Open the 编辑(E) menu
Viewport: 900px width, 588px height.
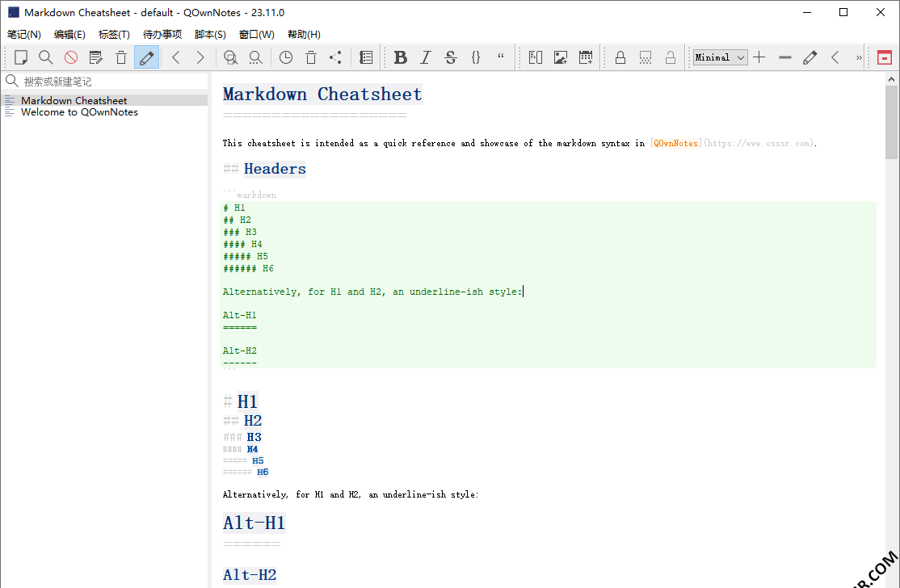(x=69, y=35)
